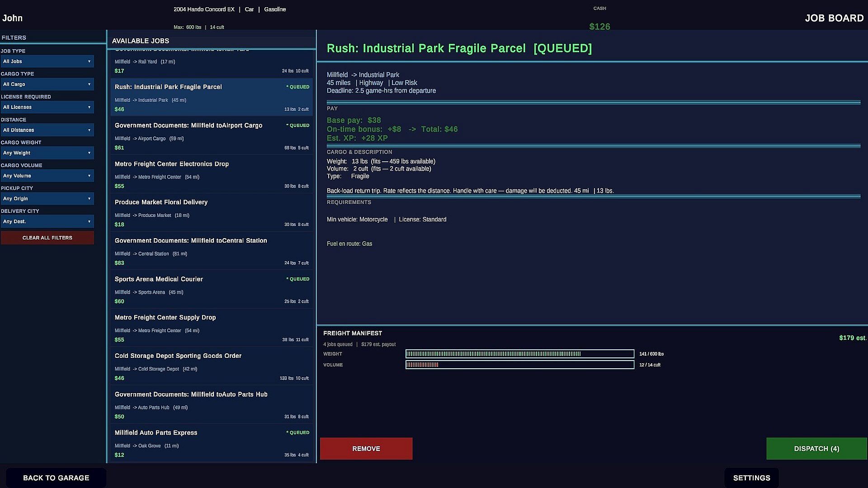Click 'Min vehicle: Motorcycle' requirement text
This screenshot has width=868, height=488.
pyautogui.click(x=357, y=220)
